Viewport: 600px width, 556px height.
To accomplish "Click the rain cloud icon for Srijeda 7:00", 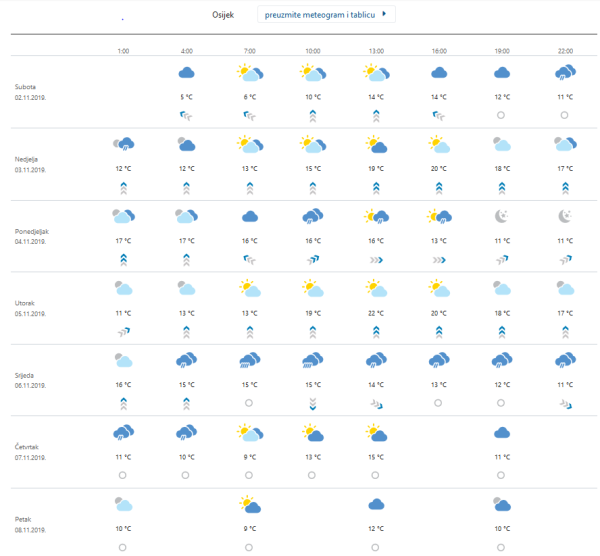I will 249,360.
